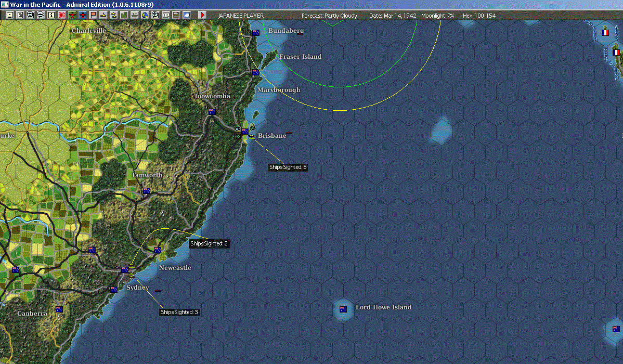The height and width of the screenshot is (364, 623).
Task: Click the 'Ships Sighted: 2' label
Action: click(x=209, y=243)
